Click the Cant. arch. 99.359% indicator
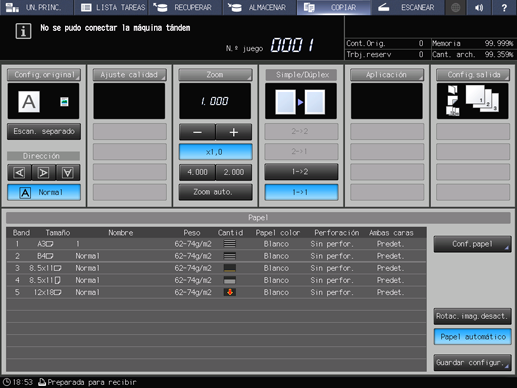Viewport: 517px width, 388px height. pos(472,54)
